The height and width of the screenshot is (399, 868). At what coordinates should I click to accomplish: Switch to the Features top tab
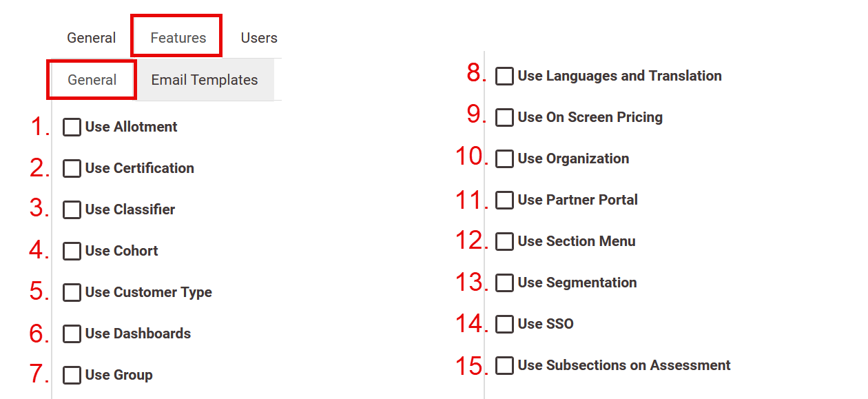coord(178,38)
